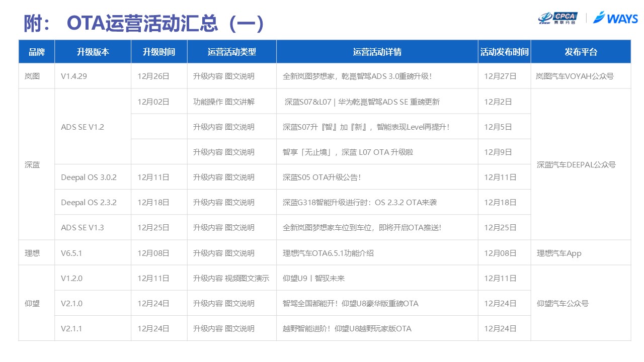644x362 pixels.
Task: Click the V6.5.1 version cell
Action: pyautogui.click(x=93, y=253)
